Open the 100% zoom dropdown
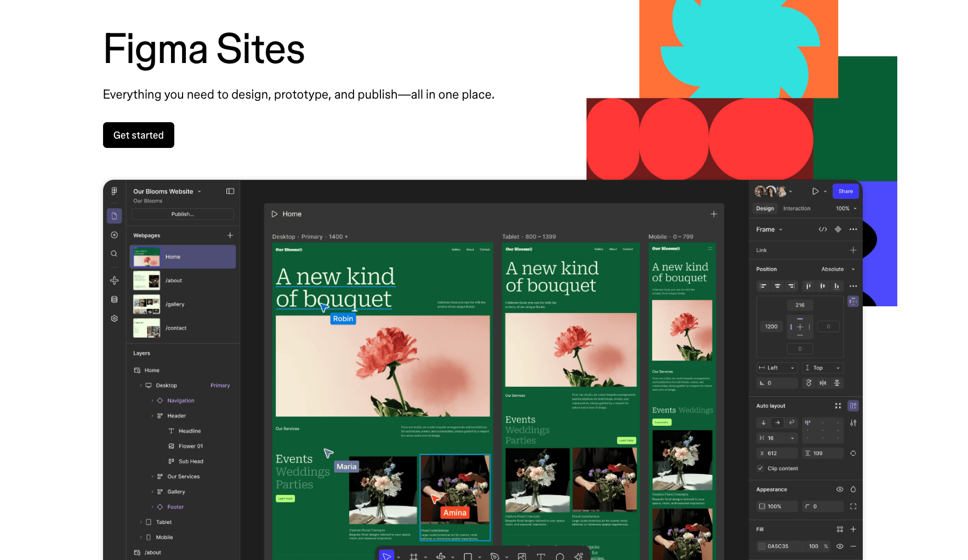Image resolution: width=968 pixels, height=560 pixels. (846, 208)
